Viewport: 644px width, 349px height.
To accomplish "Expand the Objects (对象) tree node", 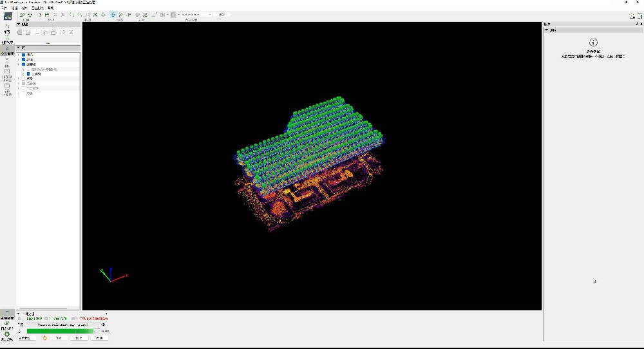I will click(x=19, y=93).
